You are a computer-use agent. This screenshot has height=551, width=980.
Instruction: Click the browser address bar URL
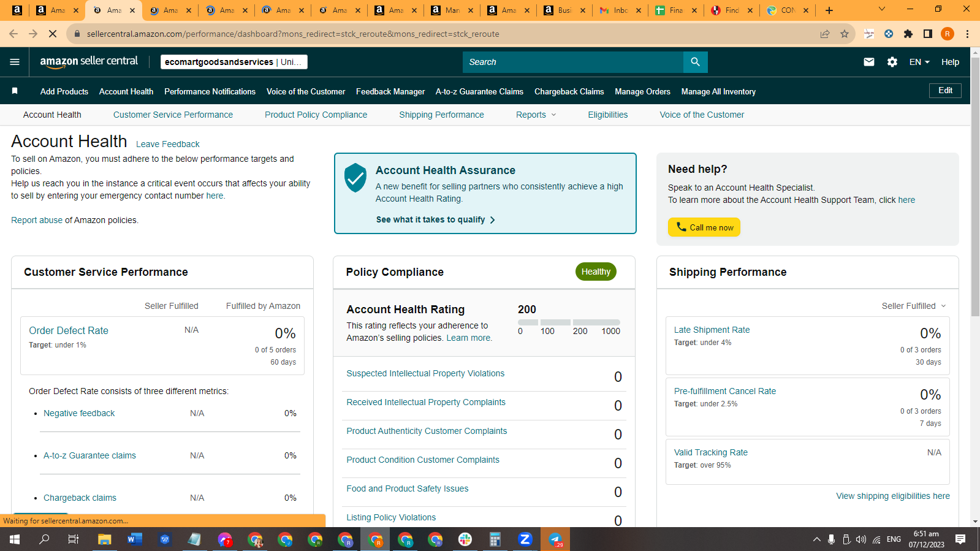point(293,34)
